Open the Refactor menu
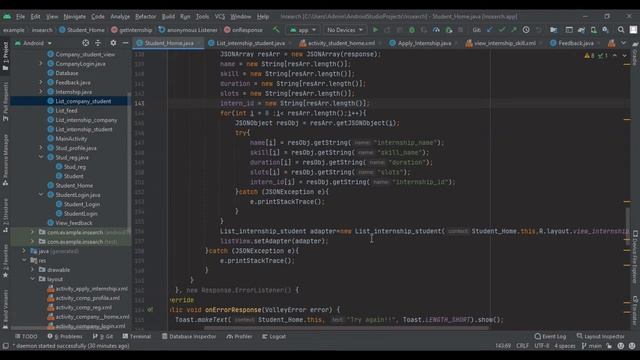The image size is (640, 360). 146,17
